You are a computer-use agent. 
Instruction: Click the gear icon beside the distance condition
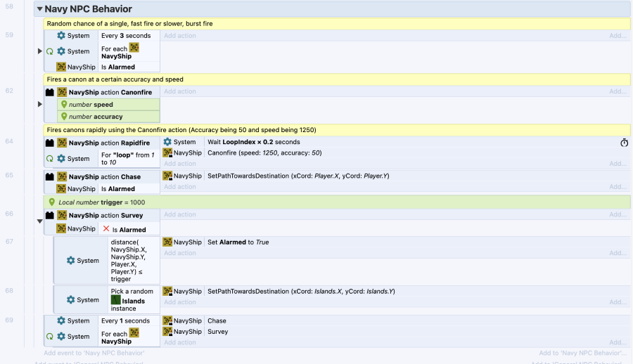(x=70, y=261)
